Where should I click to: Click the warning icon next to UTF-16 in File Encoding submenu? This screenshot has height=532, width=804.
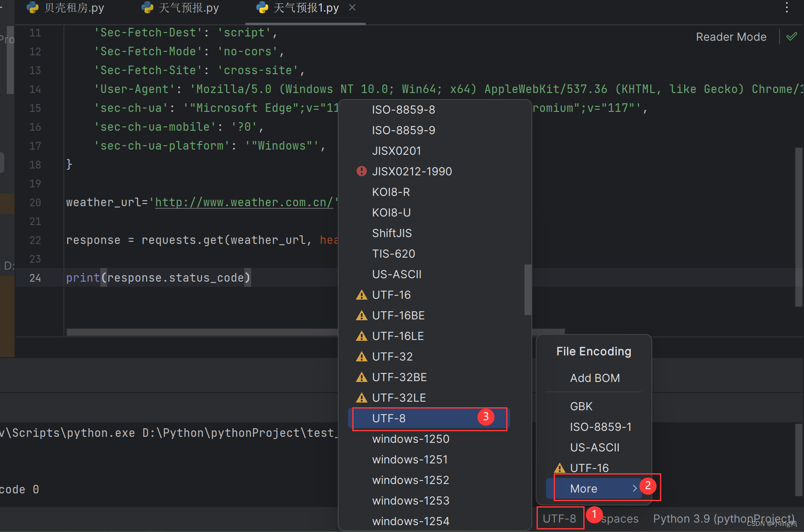559,468
